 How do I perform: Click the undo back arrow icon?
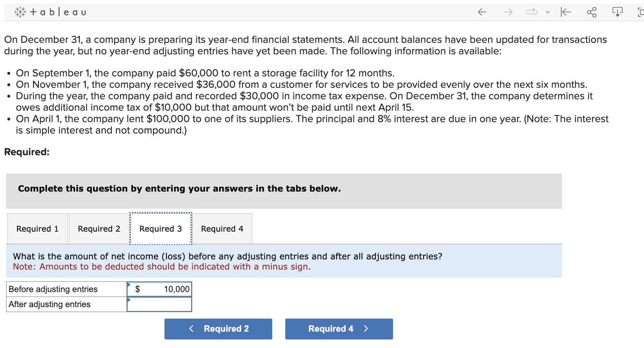[x=482, y=12]
